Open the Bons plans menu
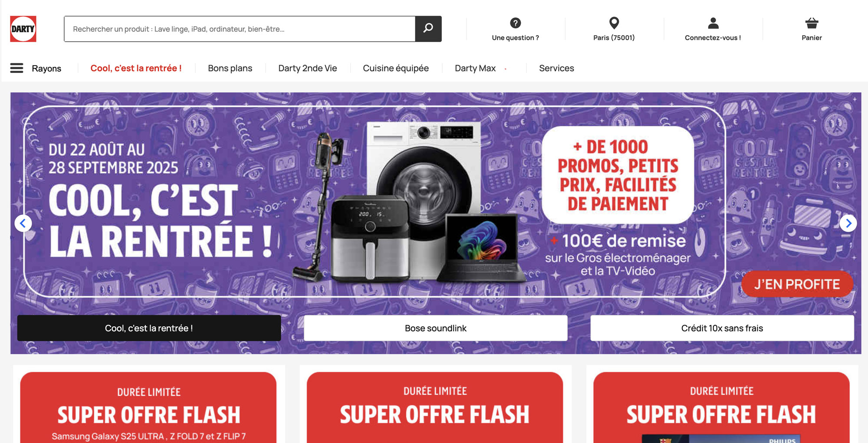 (x=230, y=68)
